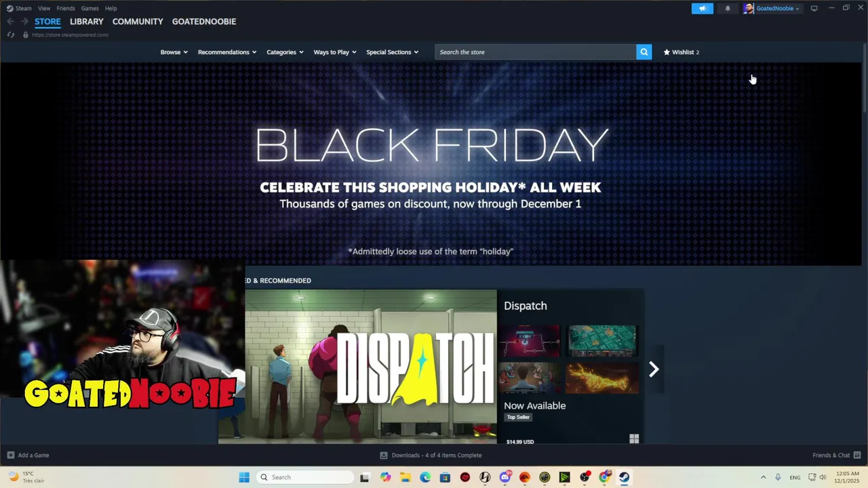Image resolution: width=868 pixels, height=488 pixels.
Task: Open the Help menu
Action: coord(111,8)
